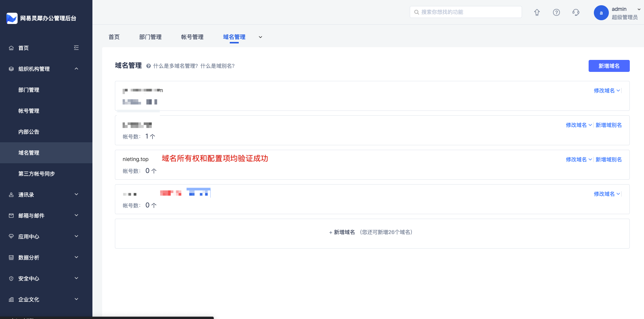The height and width of the screenshot is (319, 644).
Task: Click the home icon in sidebar
Action: coord(11,48)
